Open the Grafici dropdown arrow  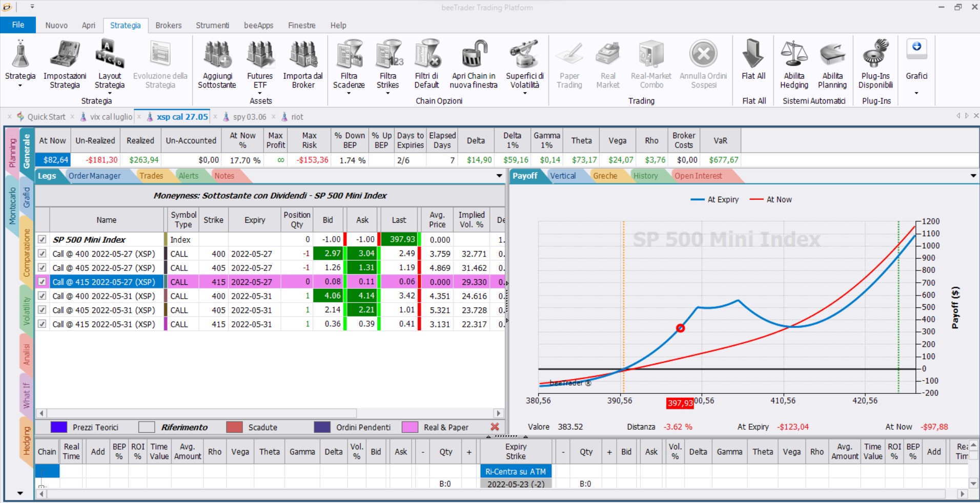916,93
